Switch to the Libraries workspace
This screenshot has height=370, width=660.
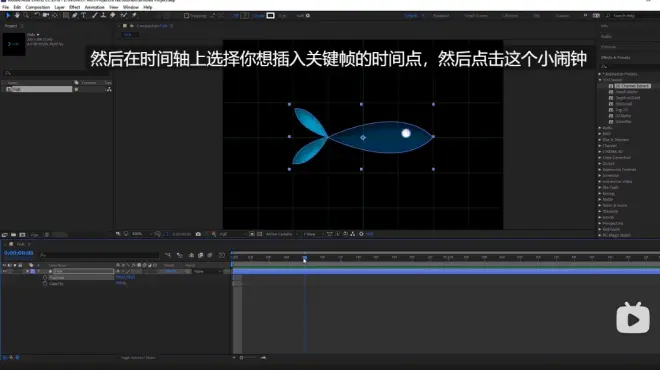click(x=510, y=16)
